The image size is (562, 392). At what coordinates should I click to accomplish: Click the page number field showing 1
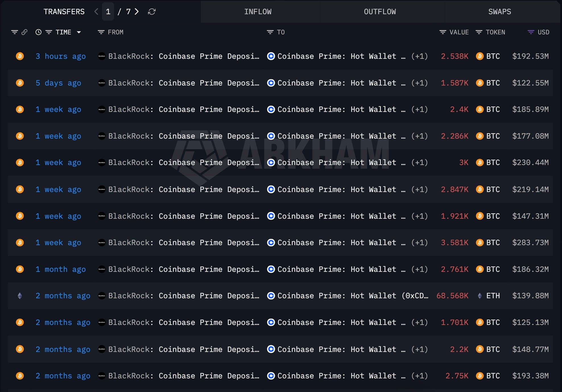108,12
